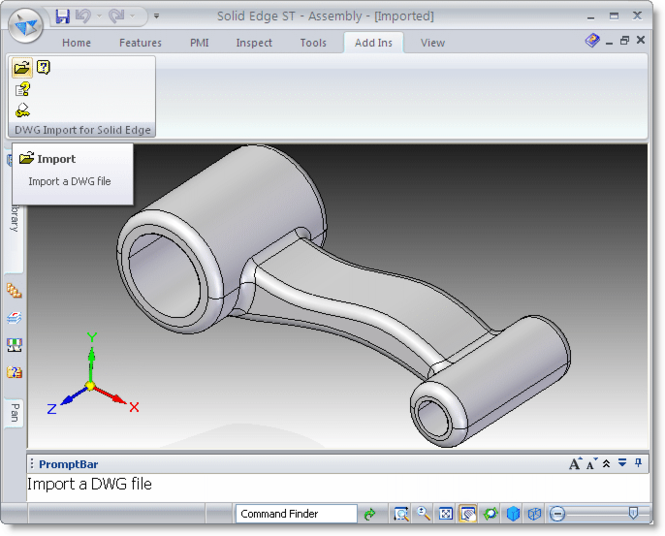This screenshot has width=665, height=536.
Task: Undo the last action
Action: pos(83,17)
